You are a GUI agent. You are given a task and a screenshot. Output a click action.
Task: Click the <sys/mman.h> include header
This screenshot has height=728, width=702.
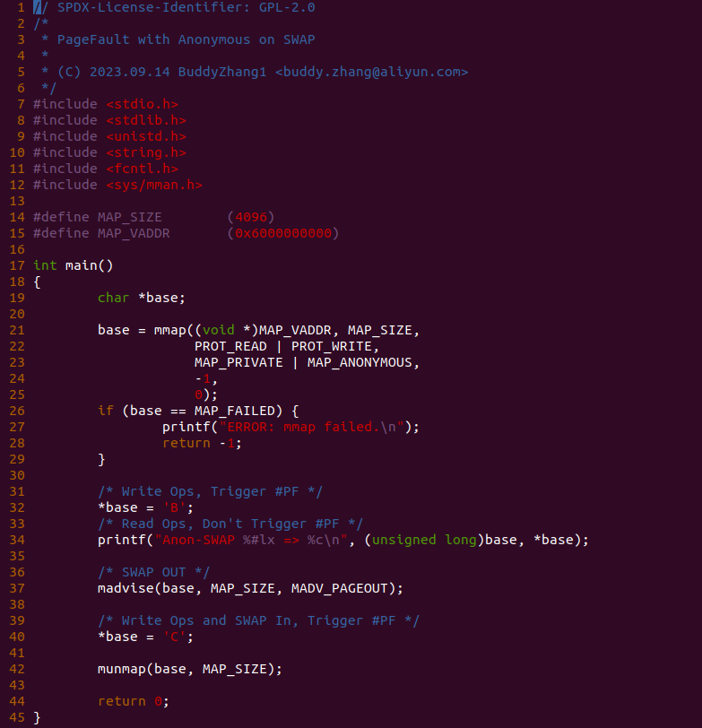coord(154,185)
